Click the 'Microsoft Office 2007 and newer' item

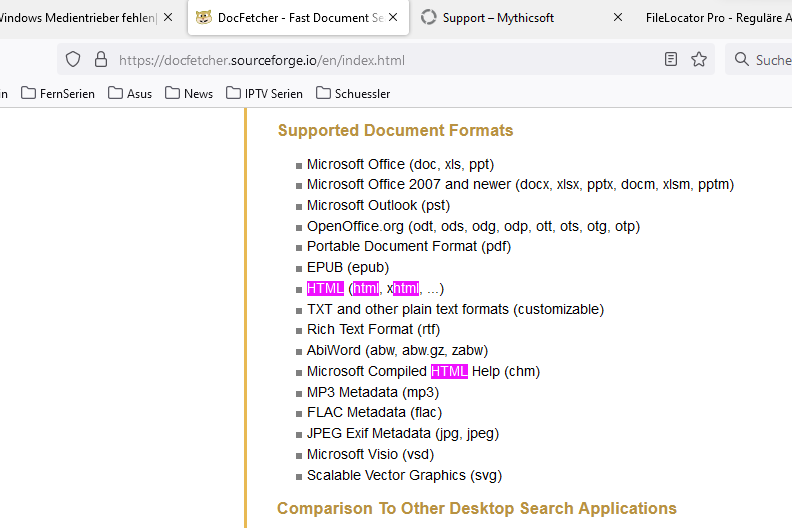[521, 184]
